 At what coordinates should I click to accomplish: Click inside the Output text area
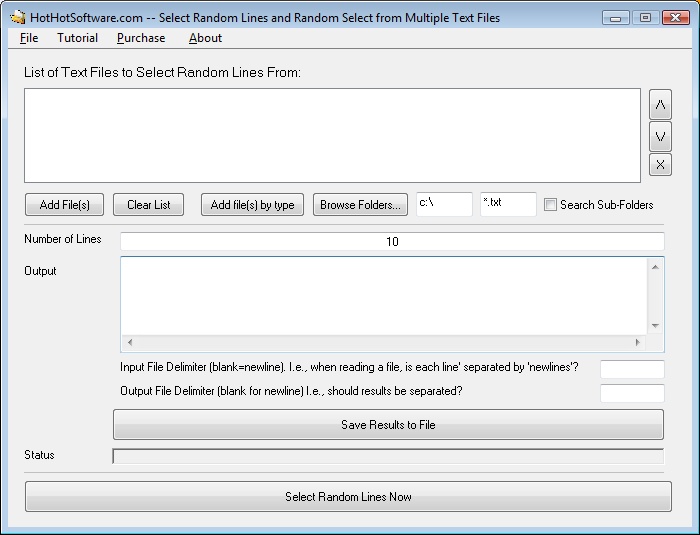coord(384,296)
